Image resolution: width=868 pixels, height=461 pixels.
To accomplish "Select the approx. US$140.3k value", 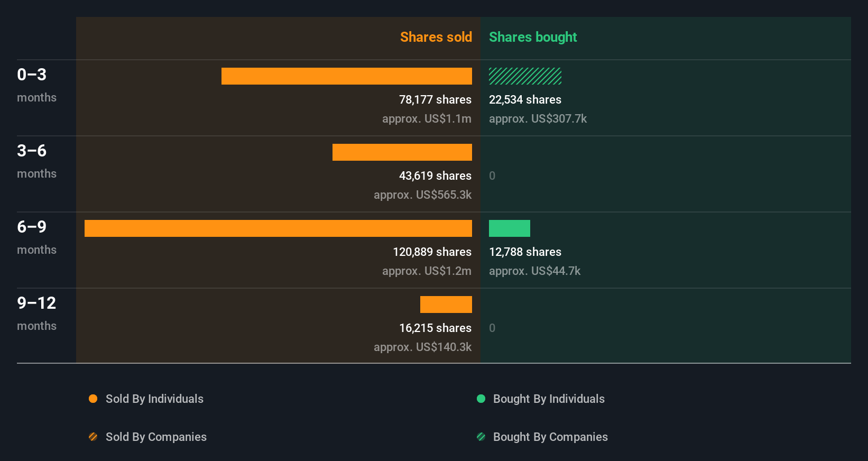I will pos(422,347).
